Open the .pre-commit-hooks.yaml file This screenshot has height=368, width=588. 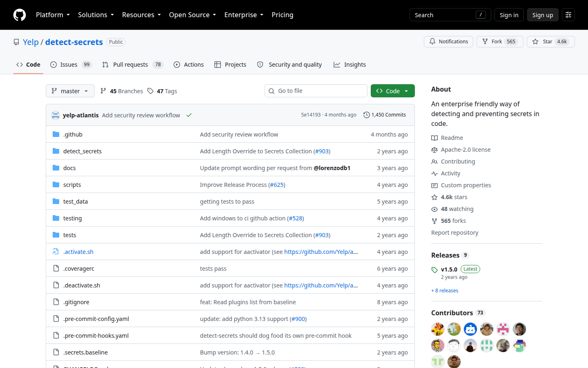click(x=96, y=336)
